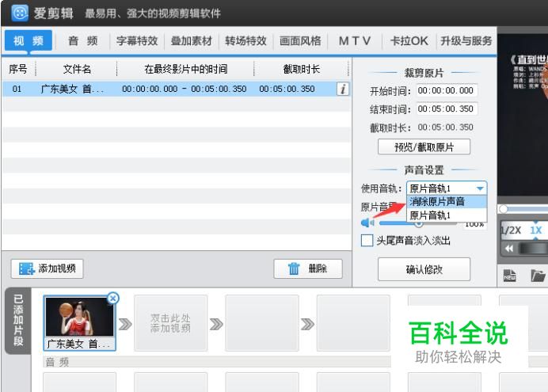Click the 在最终影片中的时间 column header
The image size is (548, 392).
click(x=185, y=69)
